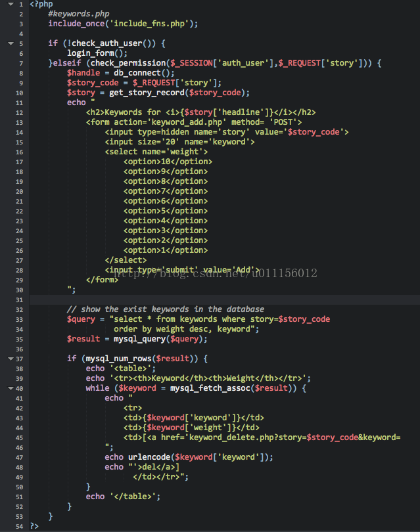Click comment 'show the exist keywords in the database'
This screenshot has height=532, width=420.
(x=172, y=309)
